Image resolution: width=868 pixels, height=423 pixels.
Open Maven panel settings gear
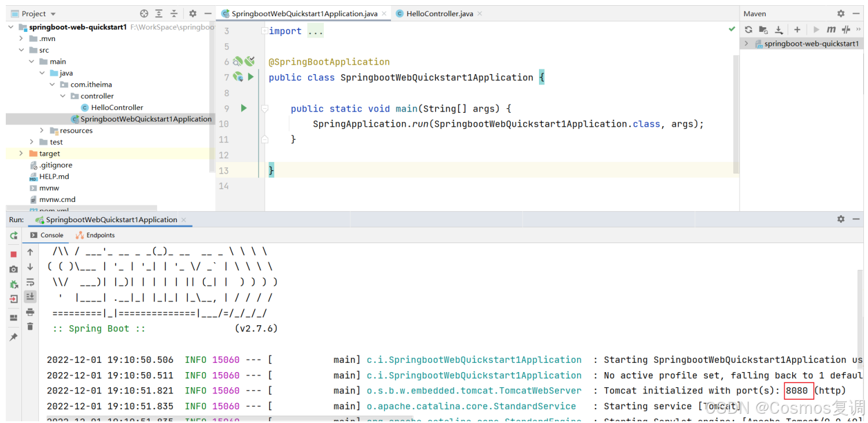[x=841, y=13]
